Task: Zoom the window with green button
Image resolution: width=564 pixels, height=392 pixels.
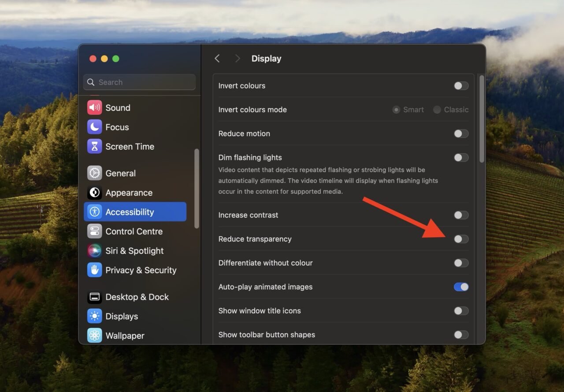Action: pyautogui.click(x=116, y=59)
